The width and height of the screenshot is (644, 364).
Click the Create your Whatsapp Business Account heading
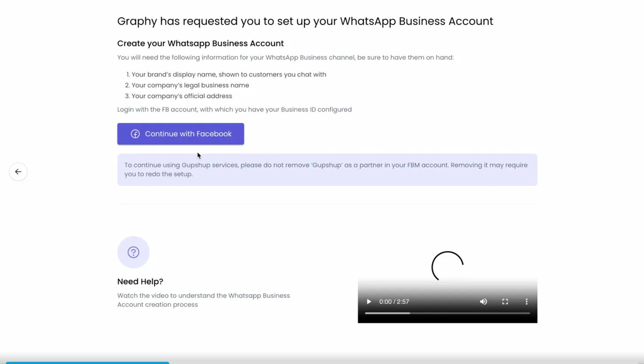(x=200, y=43)
